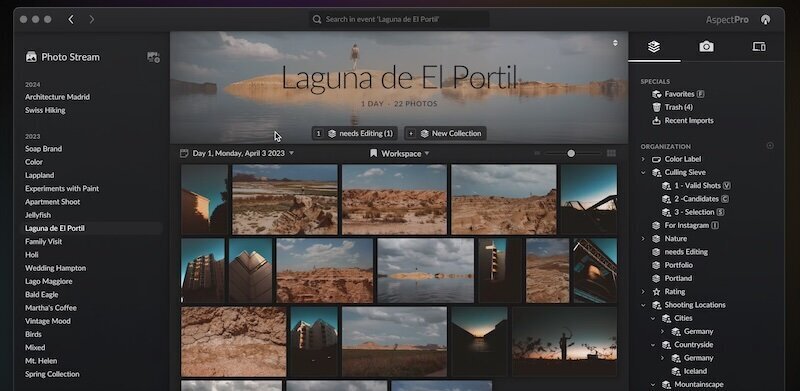The height and width of the screenshot is (391, 800).
Task: Click the header up/down stepper arrows
Action: (615, 43)
